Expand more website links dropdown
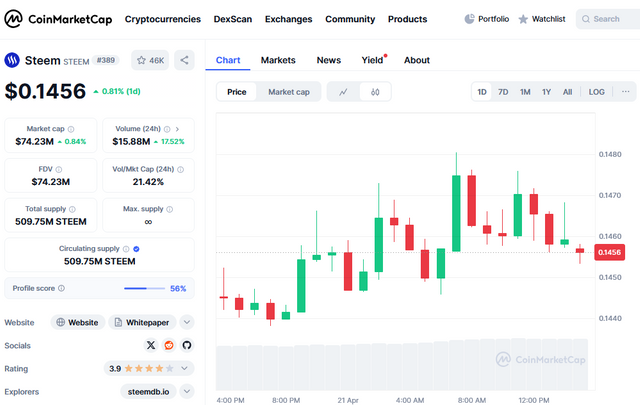Viewport: 640px width, 405px height. coord(187,323)
